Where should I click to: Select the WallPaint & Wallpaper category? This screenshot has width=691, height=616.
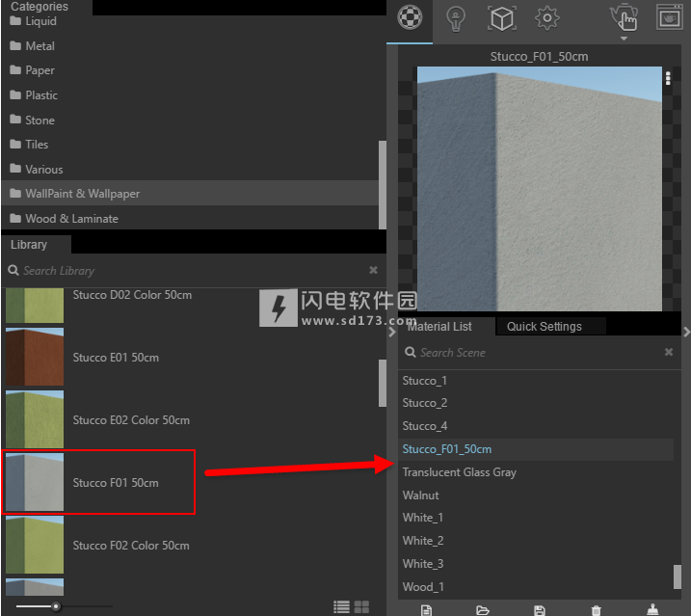point(190,193)
